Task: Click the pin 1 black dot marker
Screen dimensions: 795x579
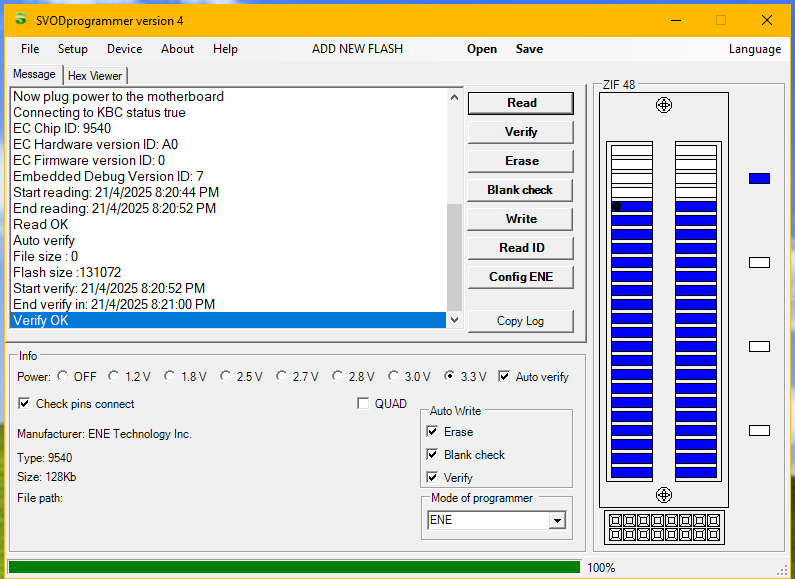Action: (616, 206)
